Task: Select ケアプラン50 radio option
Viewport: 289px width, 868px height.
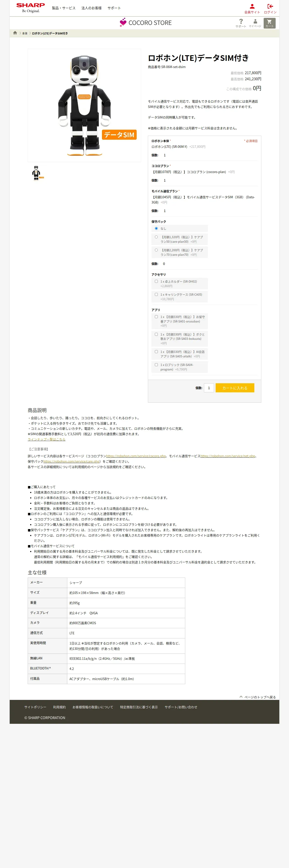Action: pyautogui.click(x=156, y=237)
